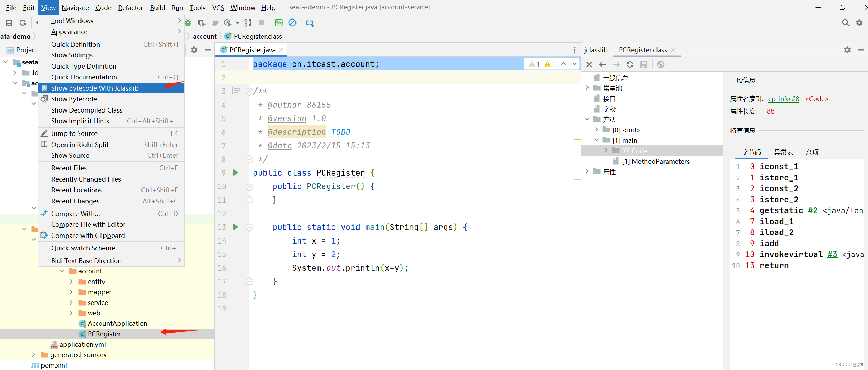Image resolution: width=868 pixels, height=370 pixels.
Task: Expand the [0] <init> method node
Action: pyautogui.click(x=597, y=130)
